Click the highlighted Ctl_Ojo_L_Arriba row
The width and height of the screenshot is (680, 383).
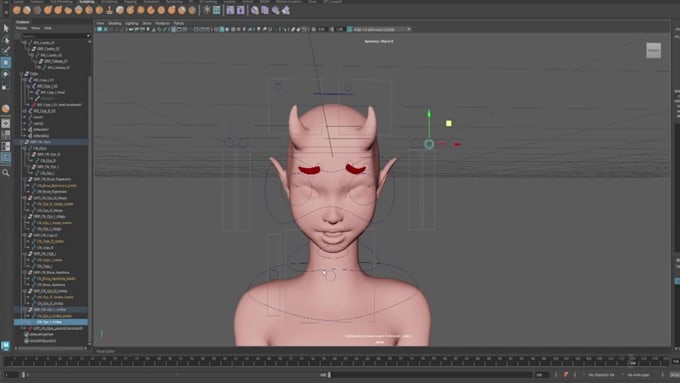point(51,322)
